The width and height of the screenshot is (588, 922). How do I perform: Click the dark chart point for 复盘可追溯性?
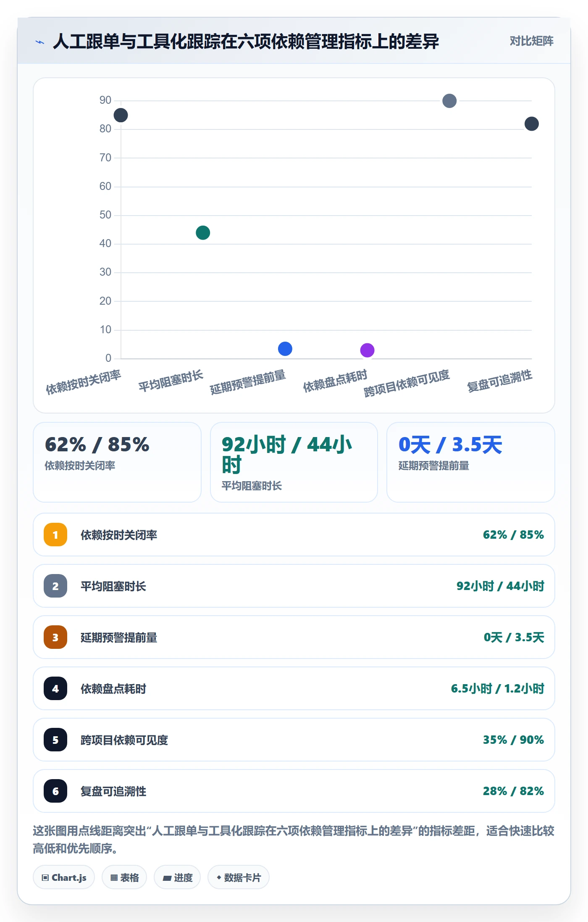click(x=532, y=124)
